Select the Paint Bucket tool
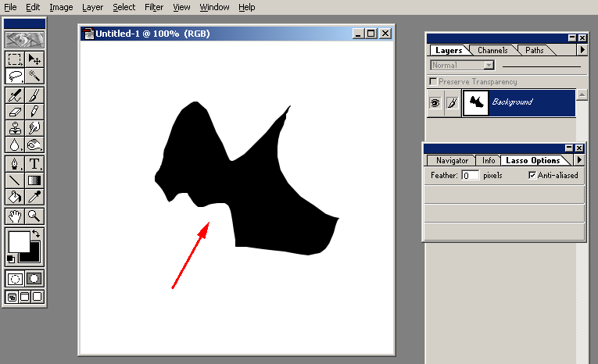 pos(15,197)
